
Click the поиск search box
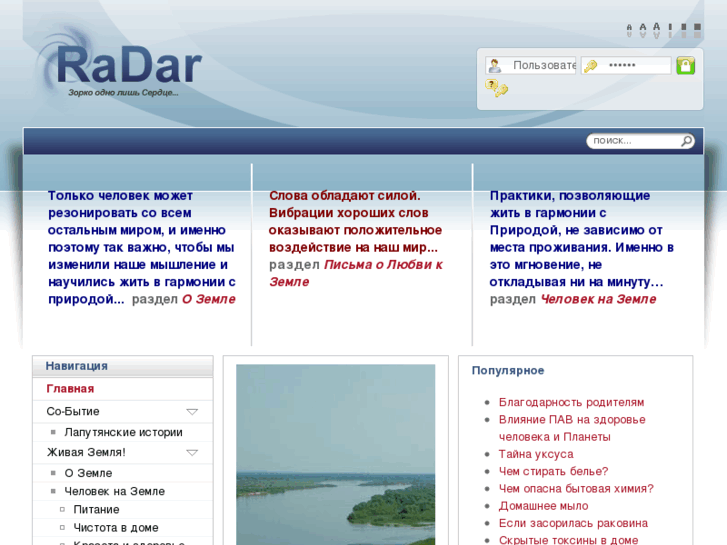(x=640, y=141)
